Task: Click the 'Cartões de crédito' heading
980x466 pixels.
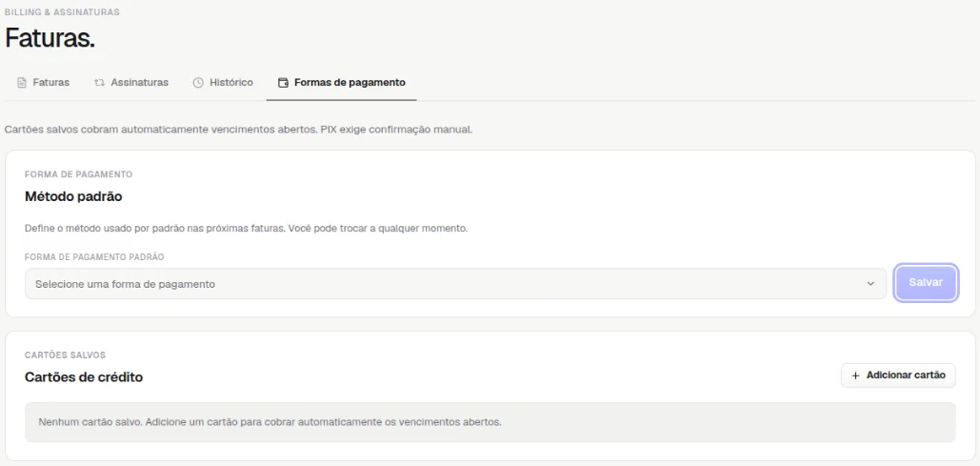Action: (84, 377)
